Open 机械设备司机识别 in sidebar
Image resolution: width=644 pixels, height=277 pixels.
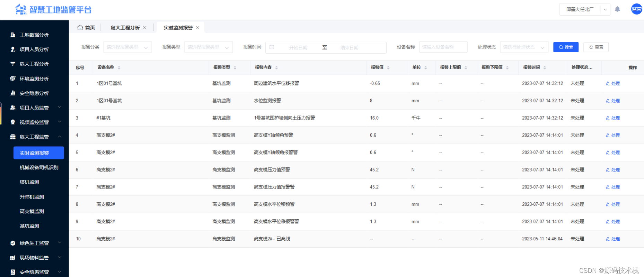[x=39, y=167]
